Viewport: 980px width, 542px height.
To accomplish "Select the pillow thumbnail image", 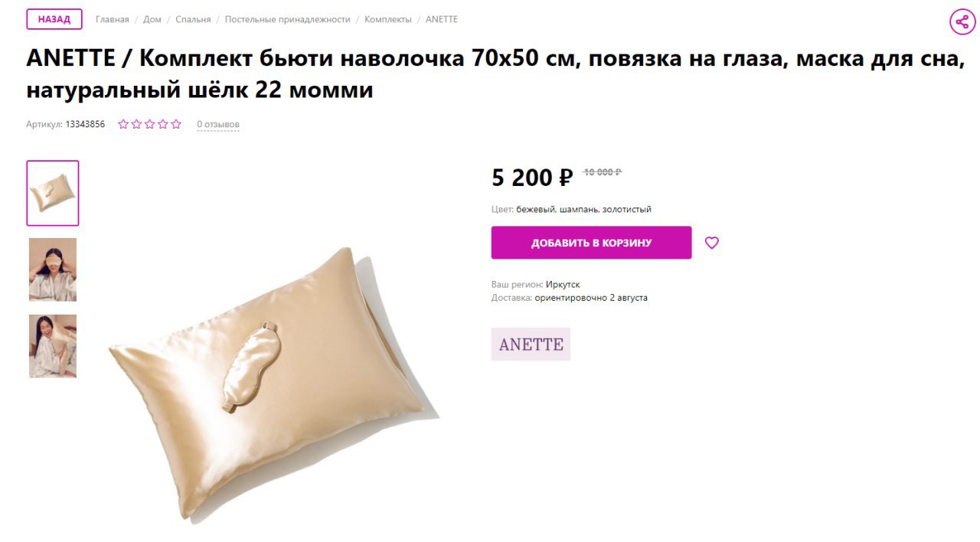I will [53, 193].
